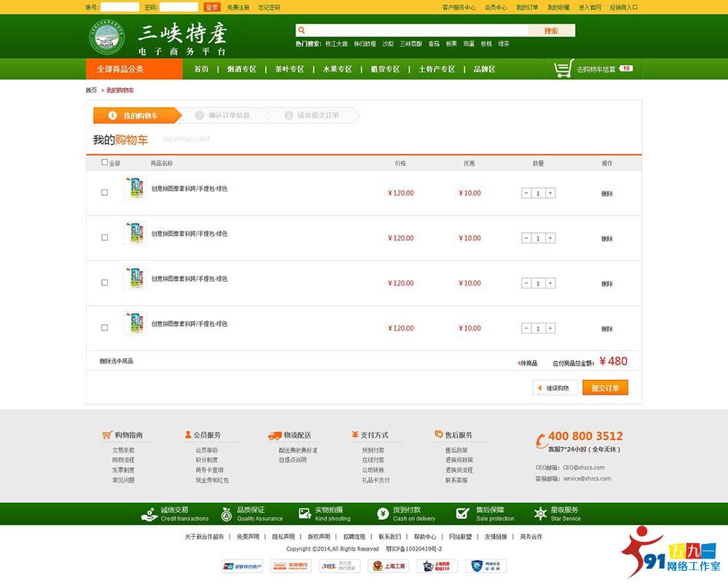Click the magnifier icon in search box
This screenshot has width=728, height=584.
point(301,31)
